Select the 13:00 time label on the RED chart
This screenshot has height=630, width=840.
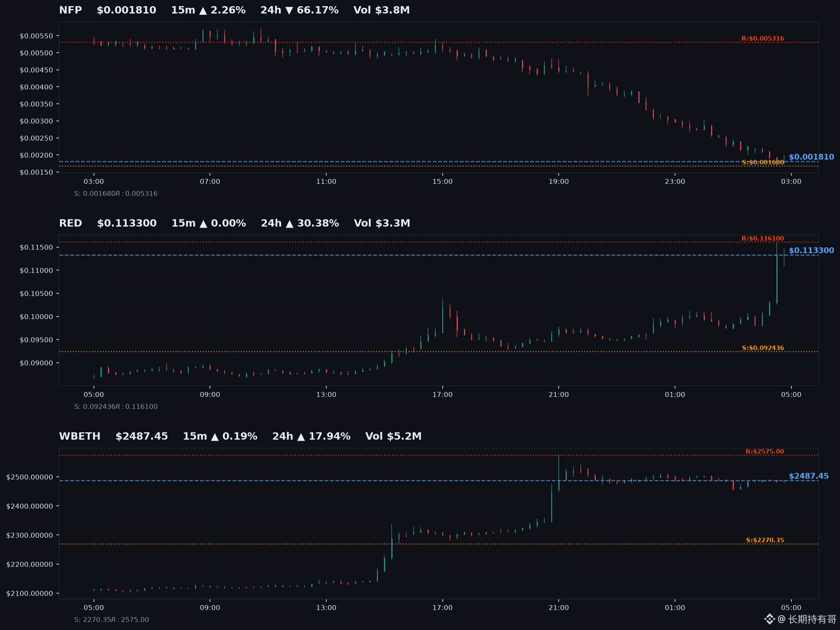pos(326,395)
